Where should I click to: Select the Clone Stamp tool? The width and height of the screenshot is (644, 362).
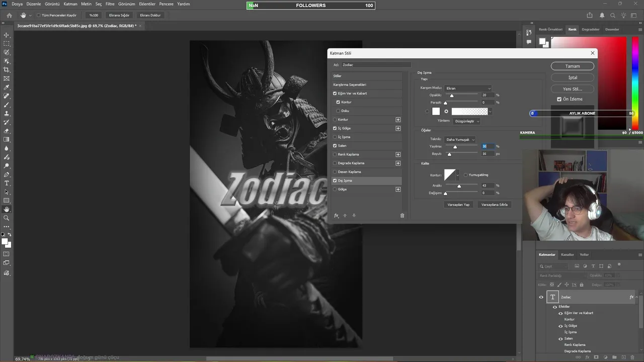click(7, 114)
